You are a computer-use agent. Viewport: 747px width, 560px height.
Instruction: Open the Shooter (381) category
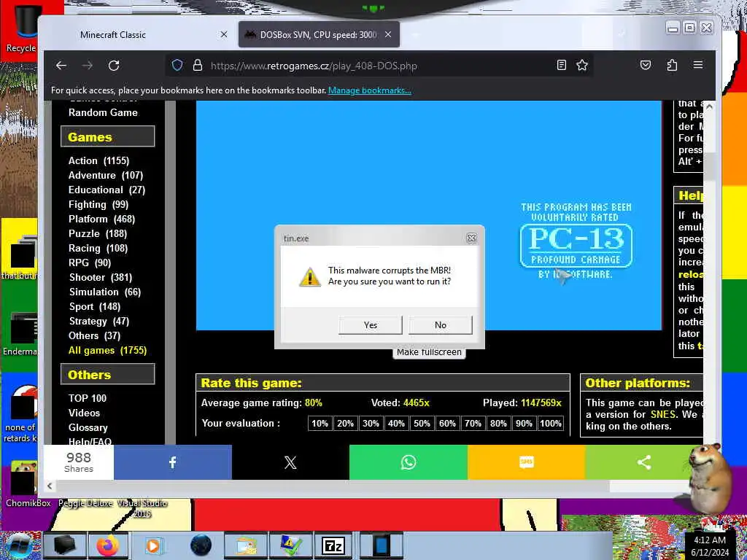[101, 277]
